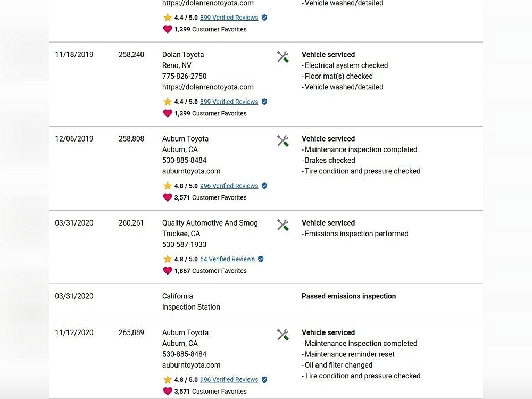Click auburntoyota.com in the 12/06/2019 entry
Screen dimensions: 532x399
(x=191, y=171)
